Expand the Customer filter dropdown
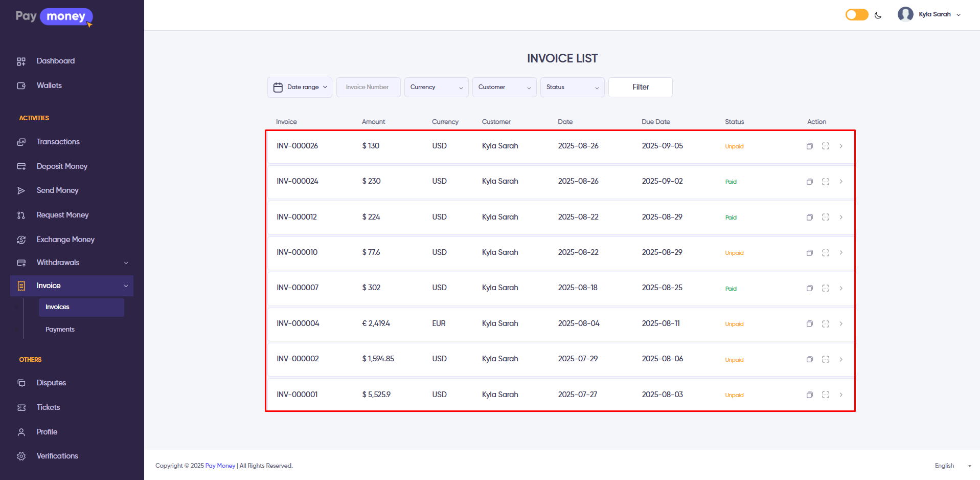This screenshot has width=980, height=480. (504, 88)
